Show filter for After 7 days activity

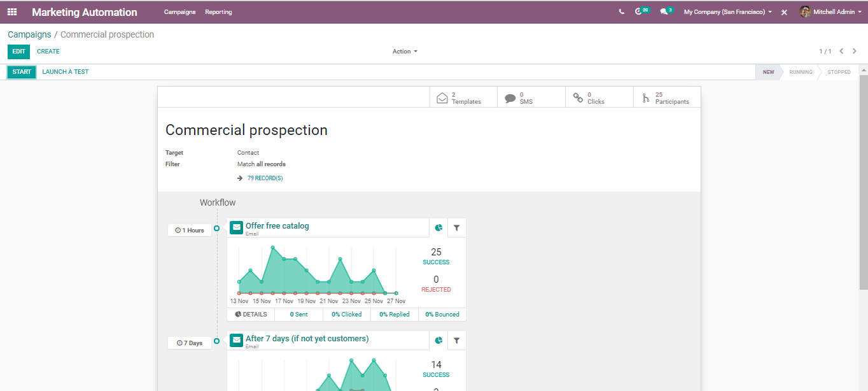(457, 341)
